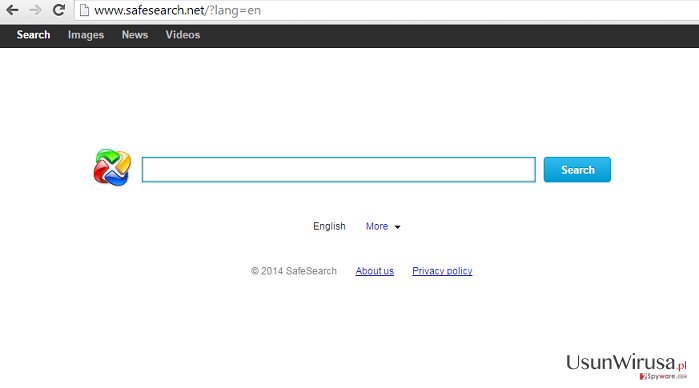
Task: Open the Privacy policy link
Action: coord(442,271)
